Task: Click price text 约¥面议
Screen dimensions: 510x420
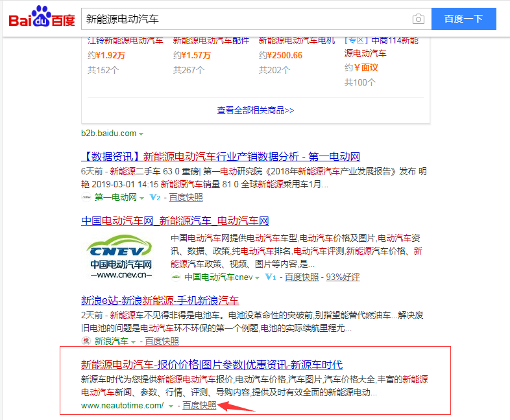Action: [x=361, y=67]
